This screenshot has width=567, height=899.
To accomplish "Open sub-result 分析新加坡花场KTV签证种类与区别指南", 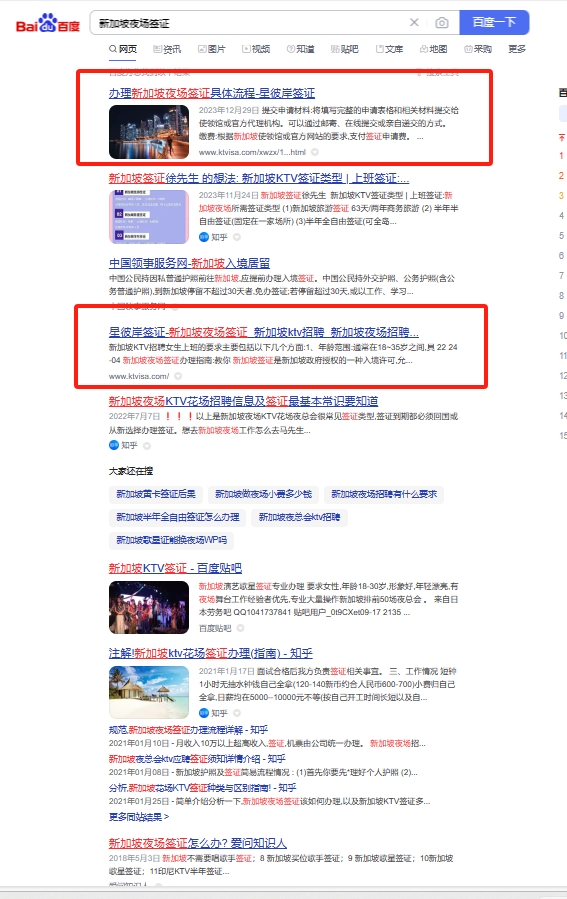I will coord(202,788).
